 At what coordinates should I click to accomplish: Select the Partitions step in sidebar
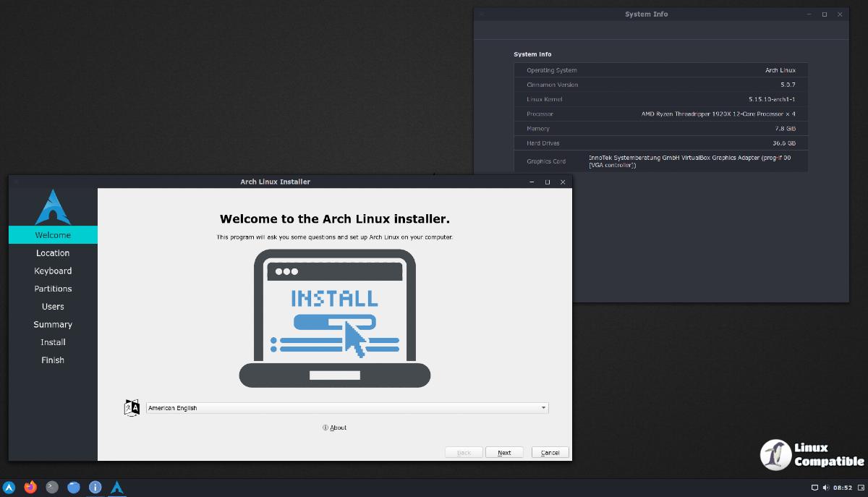[53, 289]
